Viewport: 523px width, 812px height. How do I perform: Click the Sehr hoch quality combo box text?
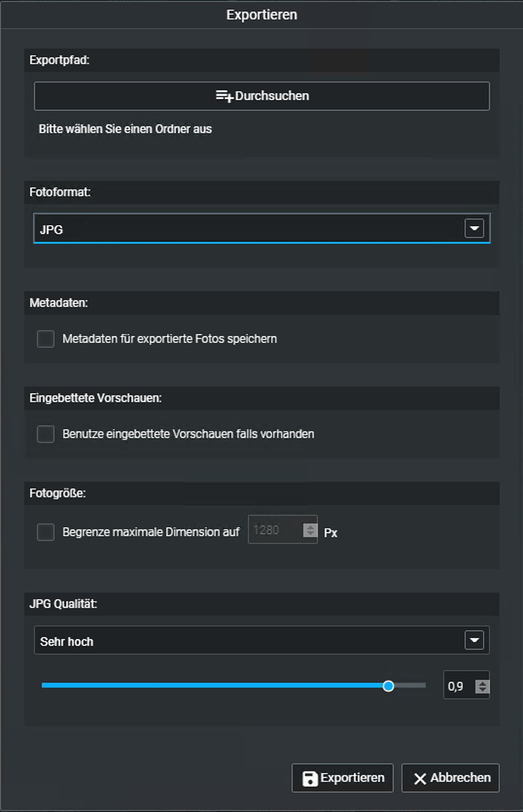click(x=67, y=641)
